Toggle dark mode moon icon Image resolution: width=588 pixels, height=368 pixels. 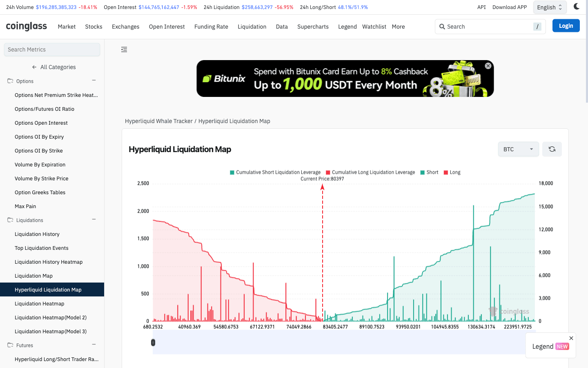click(577, 6)
